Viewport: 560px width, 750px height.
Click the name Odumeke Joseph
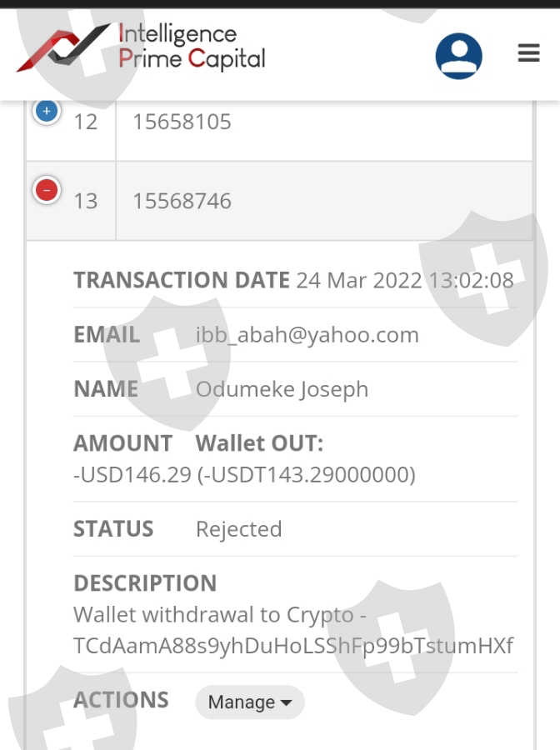coord(282,389)
